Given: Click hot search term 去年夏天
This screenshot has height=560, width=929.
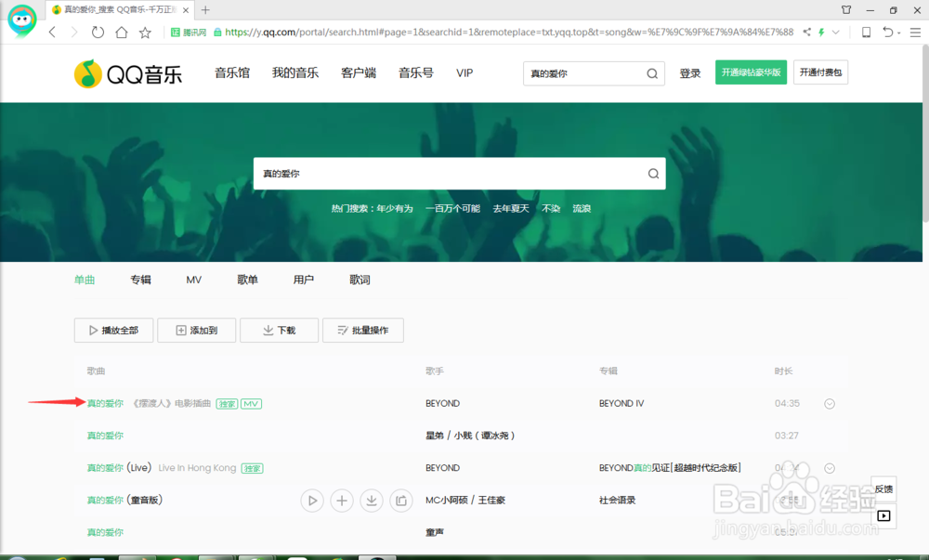Looking at the screenshot, I should (511, 208).
